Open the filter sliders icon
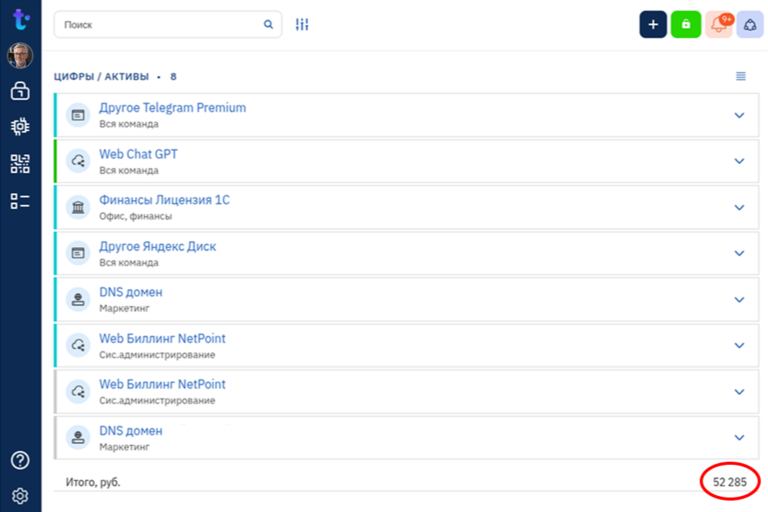Image resolution: width=768 pixels, height=512 pixels. point(302,24)
